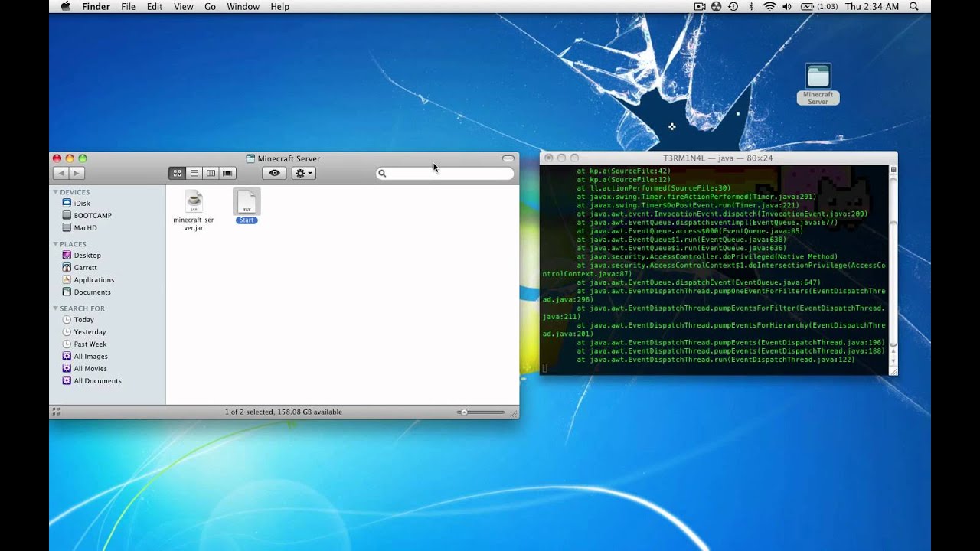Switch Finder to list view
980x551 pixels.
pyautogui.click(x=194, y=174)
